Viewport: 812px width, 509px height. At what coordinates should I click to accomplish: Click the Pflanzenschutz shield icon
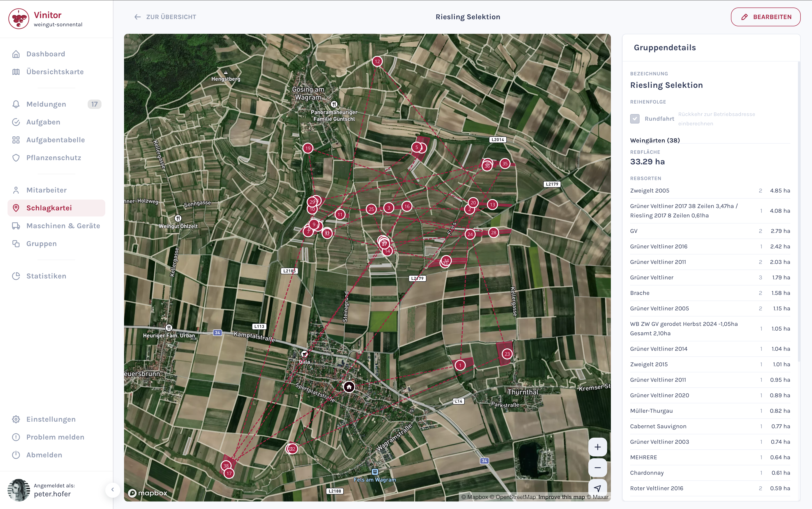pos(16,158)
